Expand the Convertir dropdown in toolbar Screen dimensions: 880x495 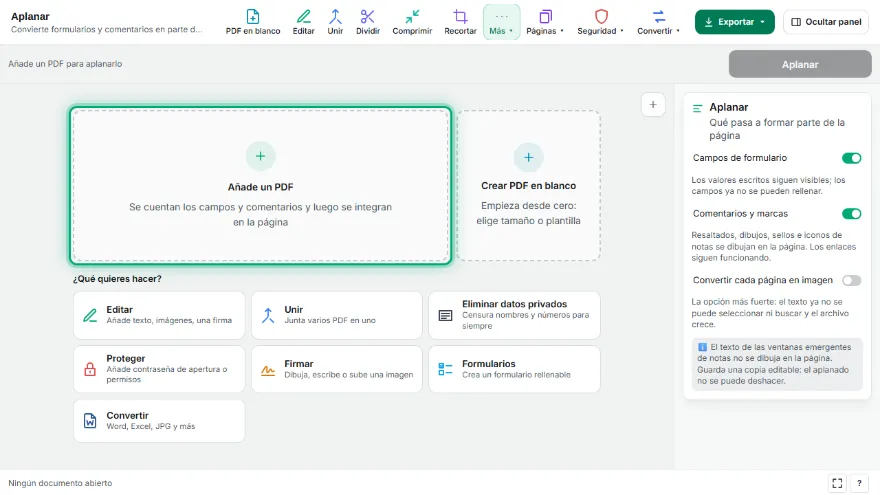[x=658, y=22]
